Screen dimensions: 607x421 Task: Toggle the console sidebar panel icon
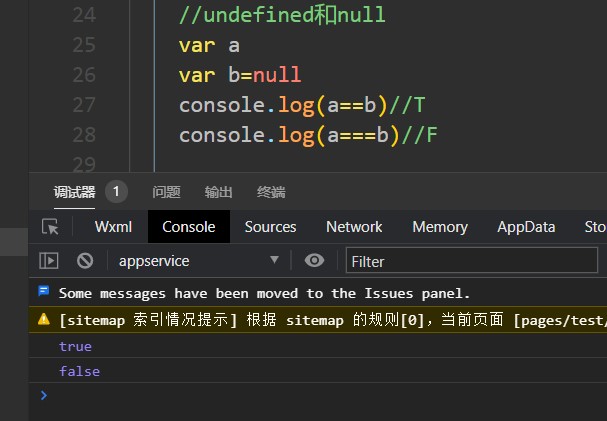tap(49, 260)
